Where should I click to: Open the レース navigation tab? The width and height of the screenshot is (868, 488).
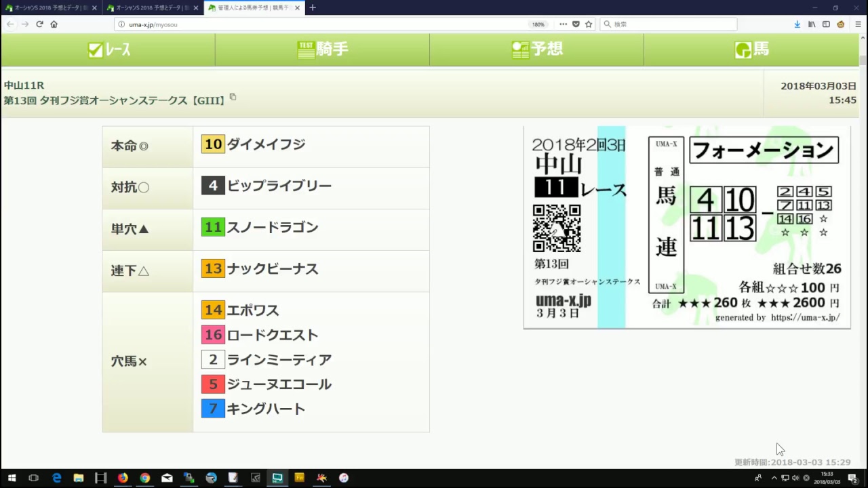(108, 49)
